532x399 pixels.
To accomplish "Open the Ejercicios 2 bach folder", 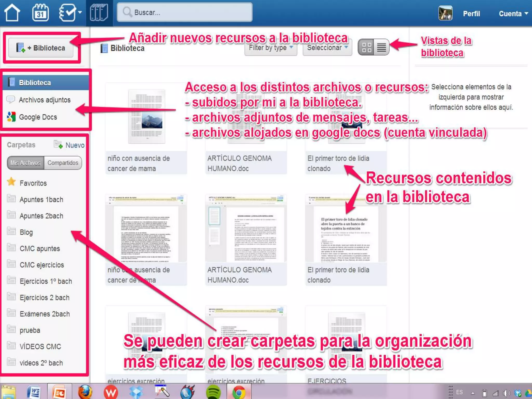I will tap(44, 298).
